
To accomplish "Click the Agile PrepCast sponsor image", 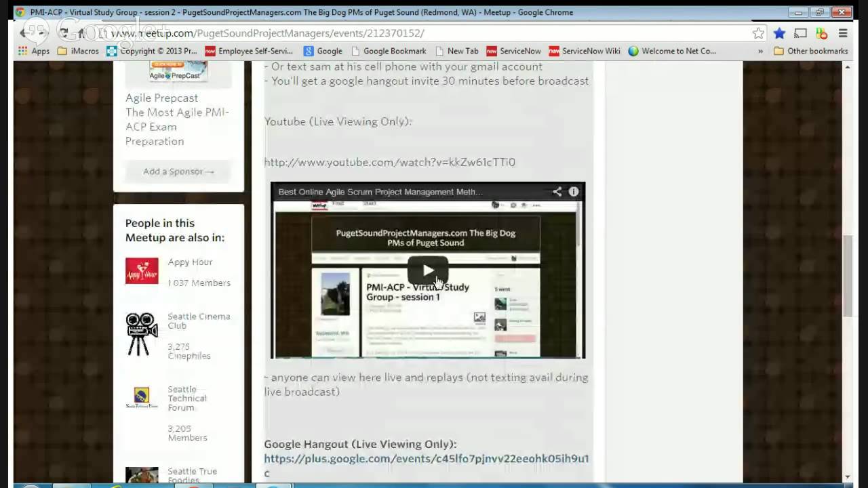I will tap(178, 70).
